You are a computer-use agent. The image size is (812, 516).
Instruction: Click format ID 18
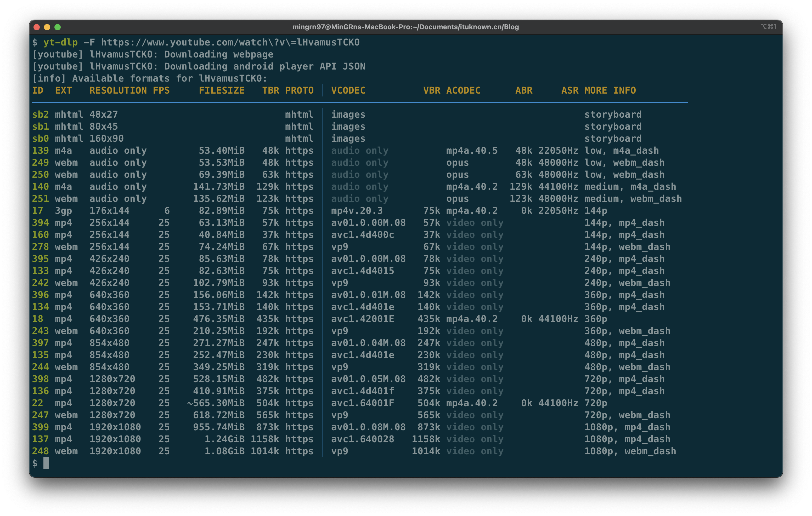38,319
